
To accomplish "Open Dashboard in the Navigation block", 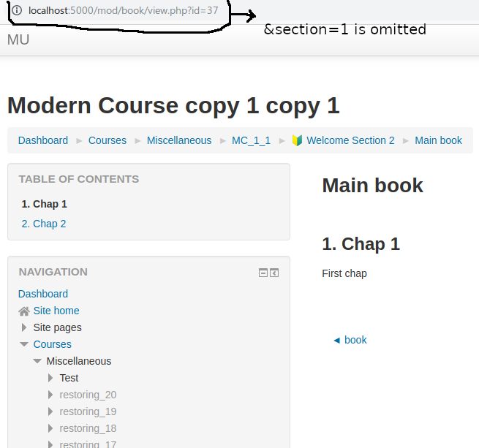I will pyautogui.click(x=43, y=294).
